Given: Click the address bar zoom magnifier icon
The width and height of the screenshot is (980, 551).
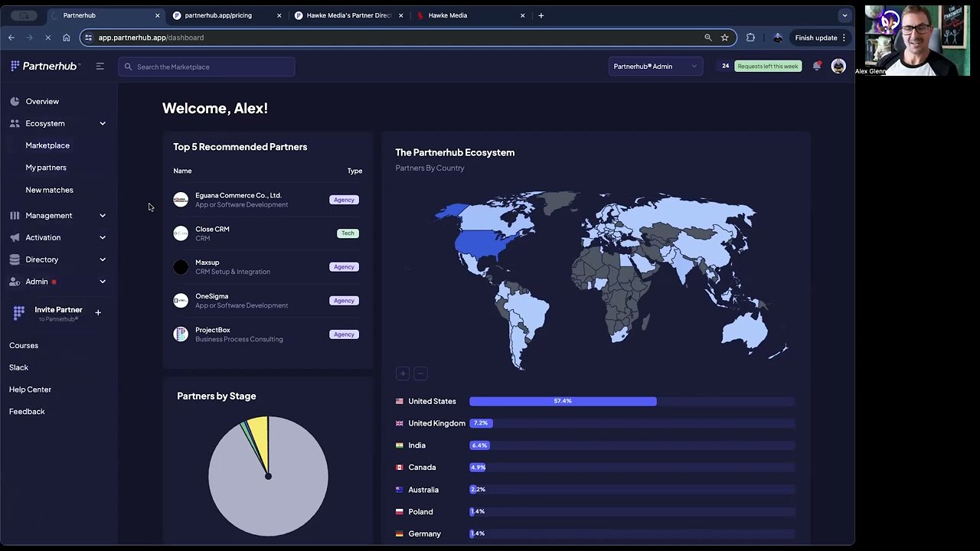Looking at the screenshot, I should (707, 37).
